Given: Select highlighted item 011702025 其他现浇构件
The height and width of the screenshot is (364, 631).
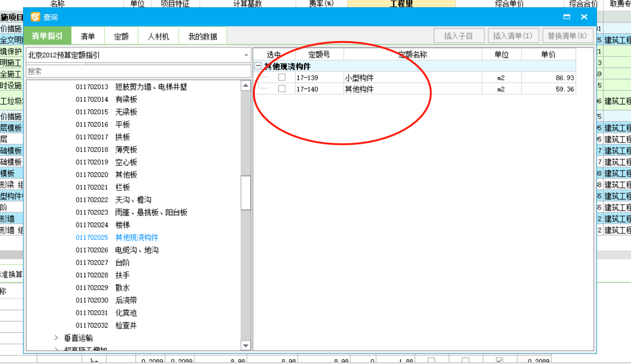Looking at the screenshot, I should pyautogui.click(x=117, y=237).
